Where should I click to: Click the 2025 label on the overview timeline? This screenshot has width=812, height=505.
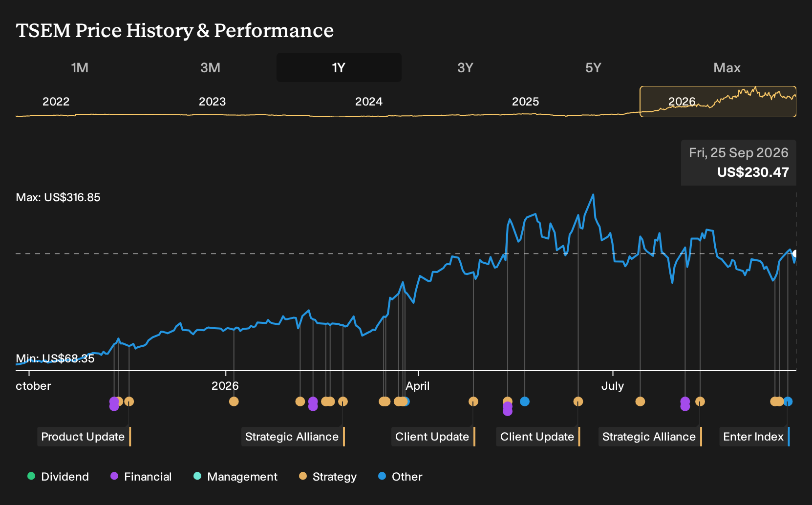point(525,102)
